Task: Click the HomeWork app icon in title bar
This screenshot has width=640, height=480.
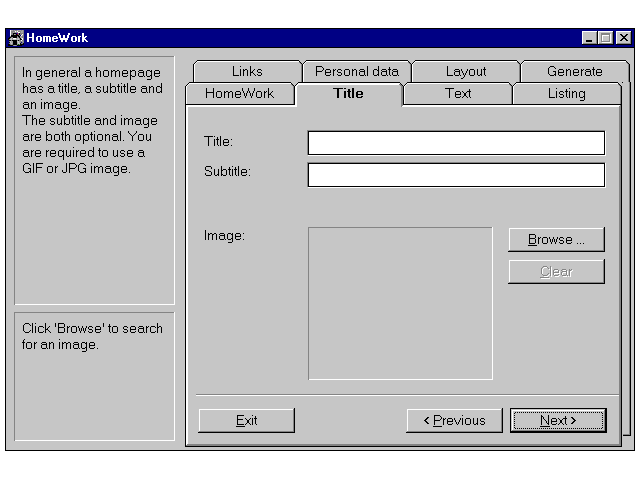Action: pyautogui.click(x=16, y=38)
